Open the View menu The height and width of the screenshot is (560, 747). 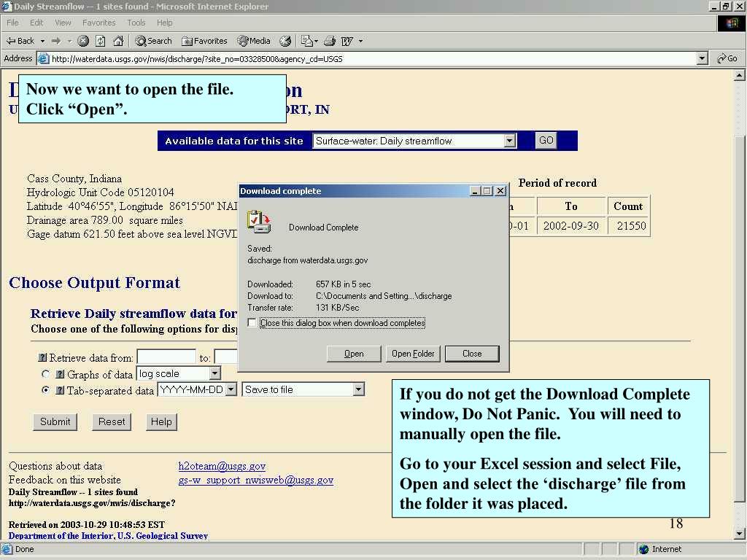63,23
